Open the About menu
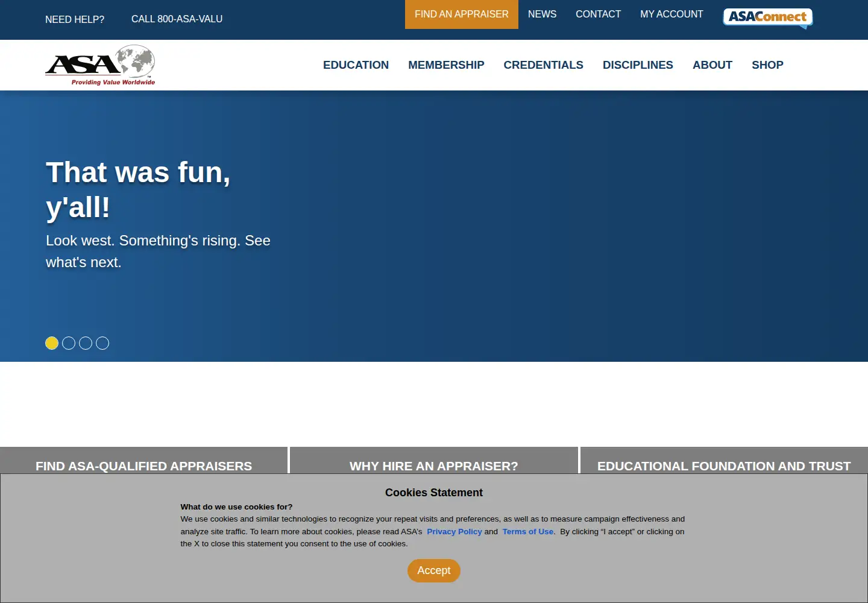Viewport: 868px width, 603px height. pos(712,65)
